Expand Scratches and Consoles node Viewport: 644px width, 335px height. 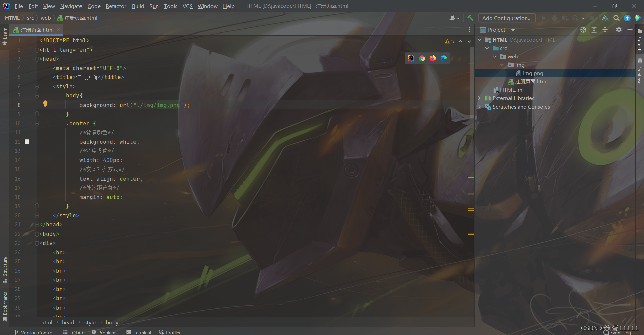tap(480, 107)
